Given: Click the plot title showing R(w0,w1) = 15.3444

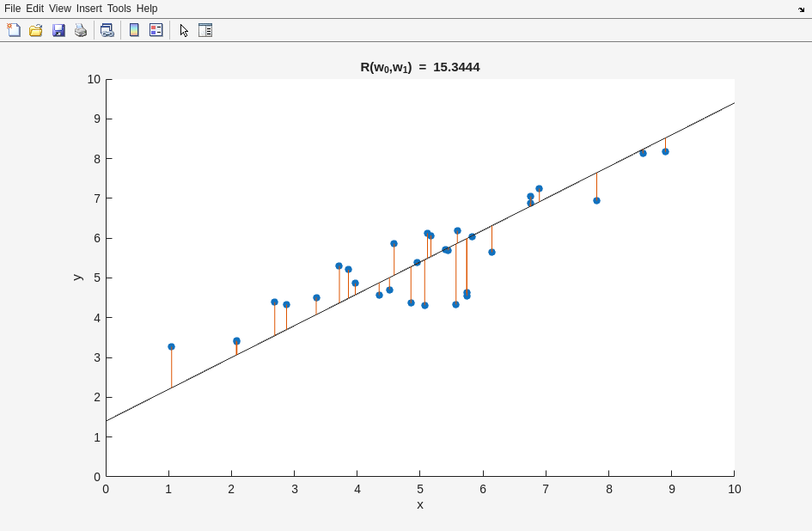Looking at the screenshot, I should click(x=419, y=67).
